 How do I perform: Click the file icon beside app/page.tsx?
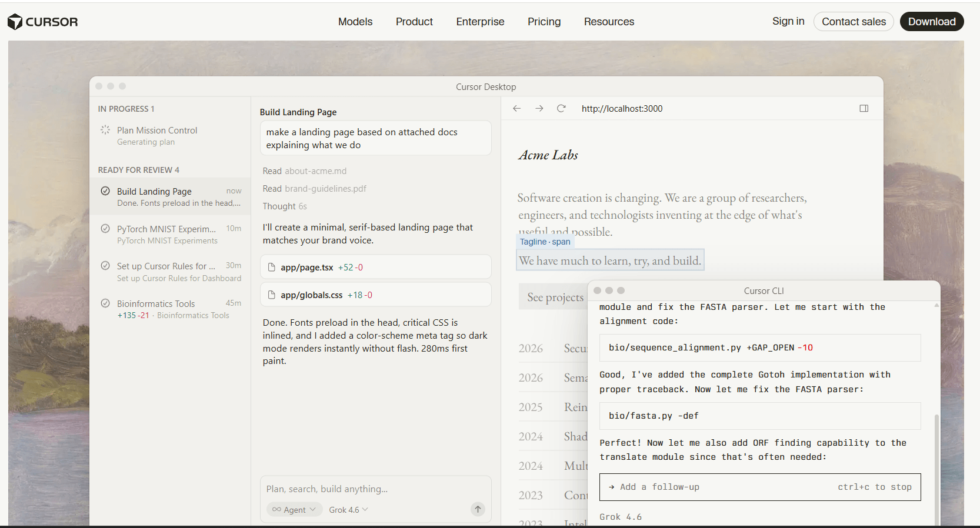coord(272,267)
